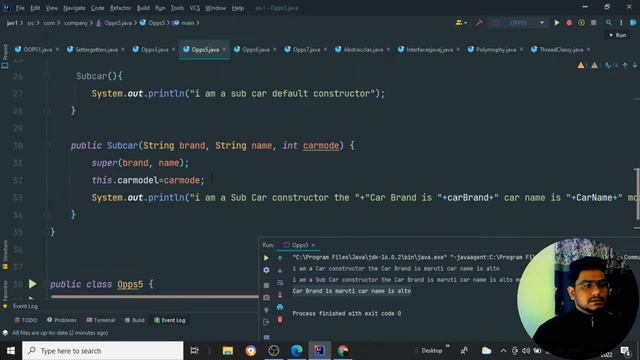Clear the console with the red trash icon
Viewport: 640px width, 360px height.
(x=280, y=319)
